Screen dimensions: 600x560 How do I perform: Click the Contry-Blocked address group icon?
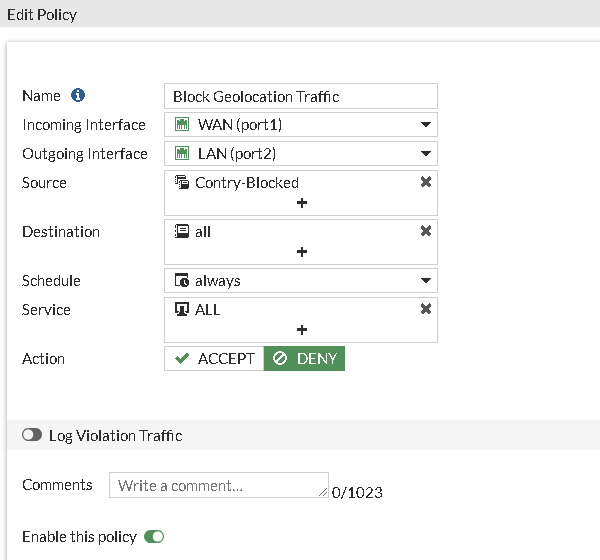point(182,183)
